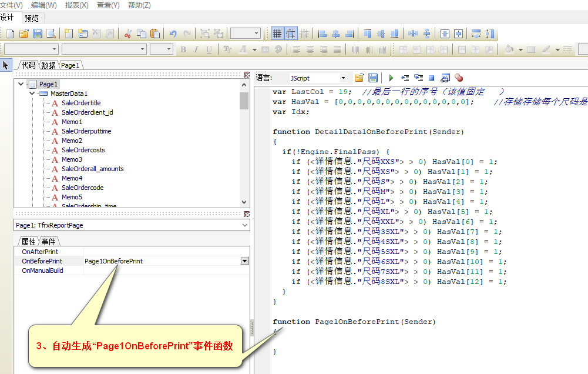The width and height of the screenshot is (588, 374).
Task: Toggle breakpoint with red circle icon
Action: click(459, 78)
